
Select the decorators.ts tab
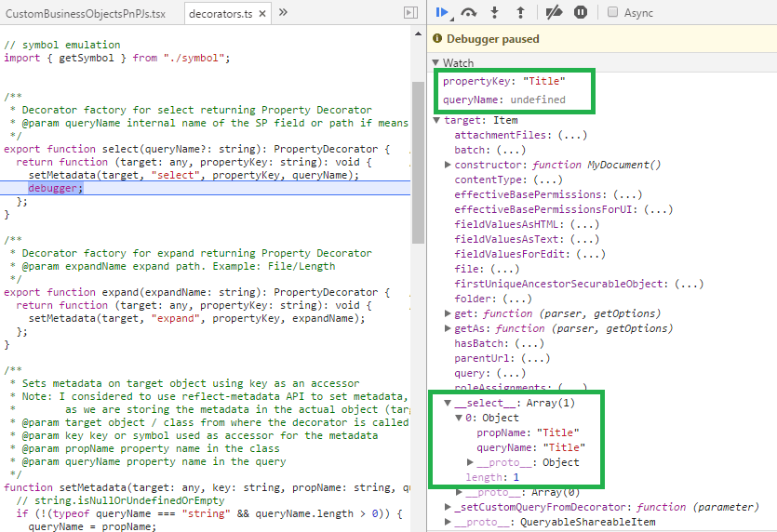point(221,14)
